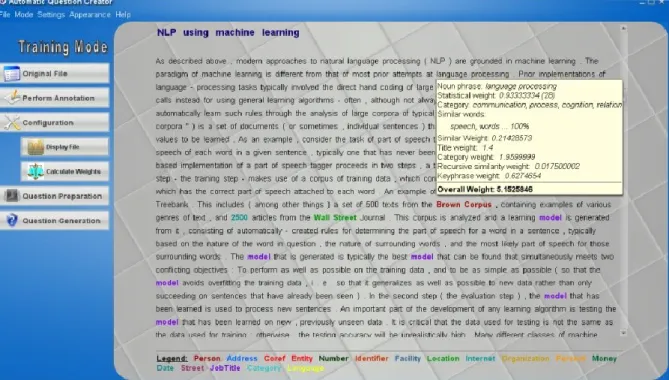Click the Street legend label
This screenshot has width=669, height=380.
(192, 368)
